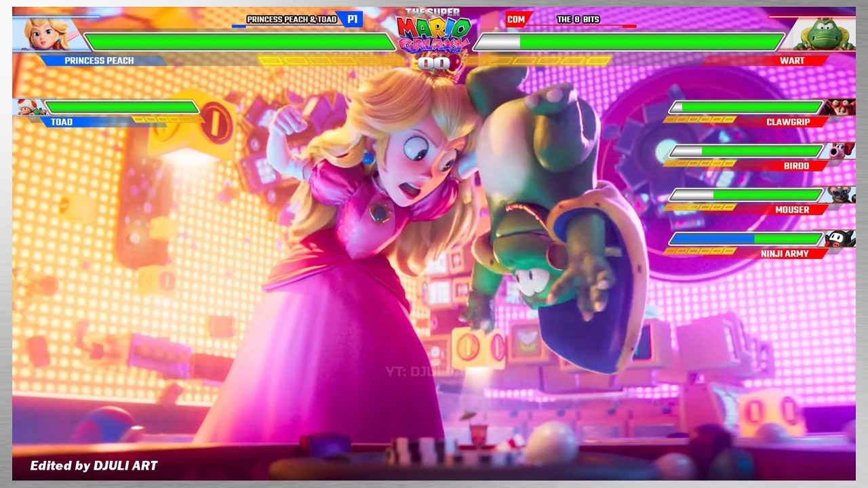This screenshot has width=868, height=488.
Task: Click the 'TOAD' name label
Action: [x=62, y=122]
